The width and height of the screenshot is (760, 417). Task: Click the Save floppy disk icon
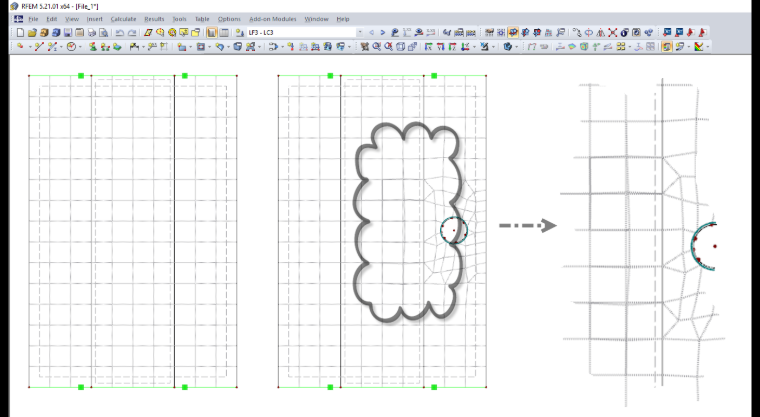(68, 32)
